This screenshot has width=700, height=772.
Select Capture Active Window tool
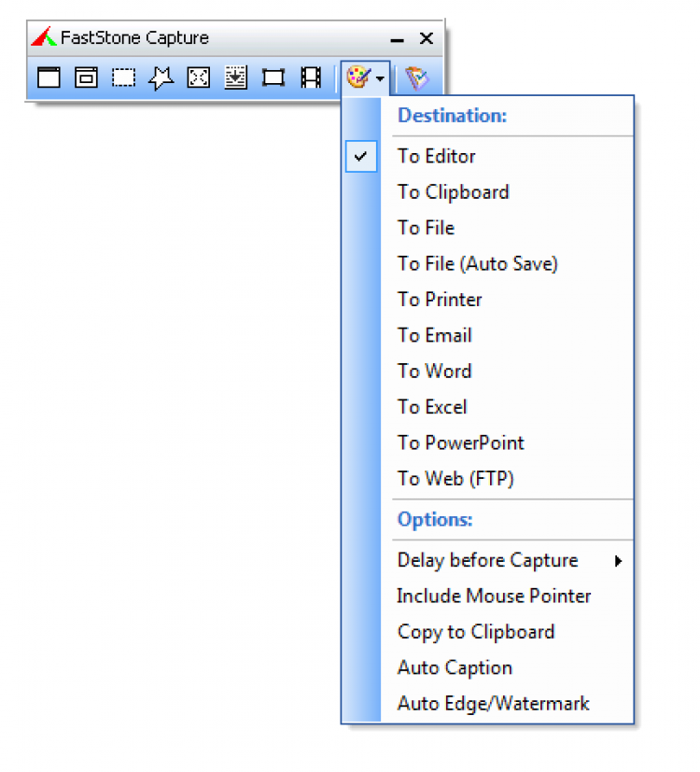[49, 77]
